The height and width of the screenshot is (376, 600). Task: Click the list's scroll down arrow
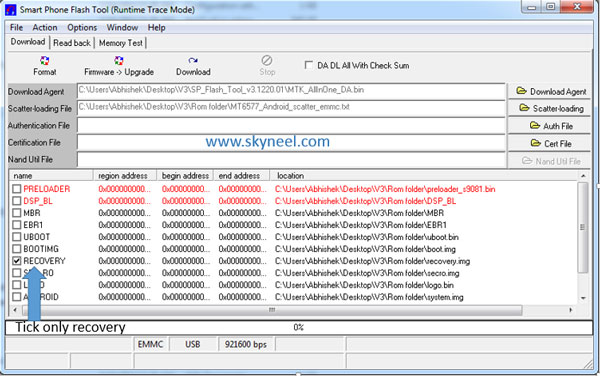[x=583, y=298]
